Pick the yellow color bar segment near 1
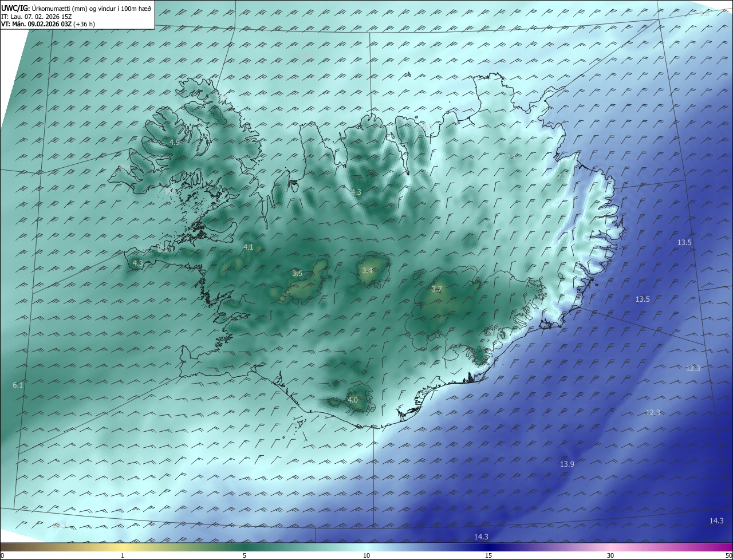 (x=123, y=547)
